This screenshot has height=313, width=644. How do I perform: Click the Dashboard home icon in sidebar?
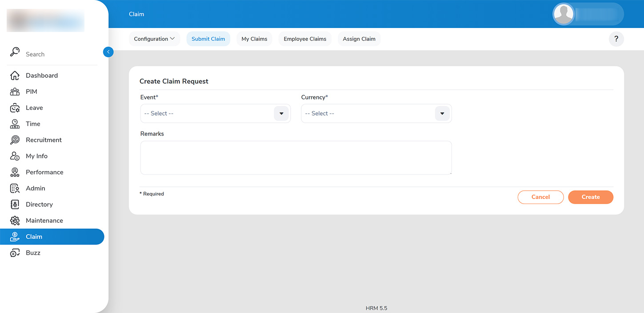(x=15, y=76)
